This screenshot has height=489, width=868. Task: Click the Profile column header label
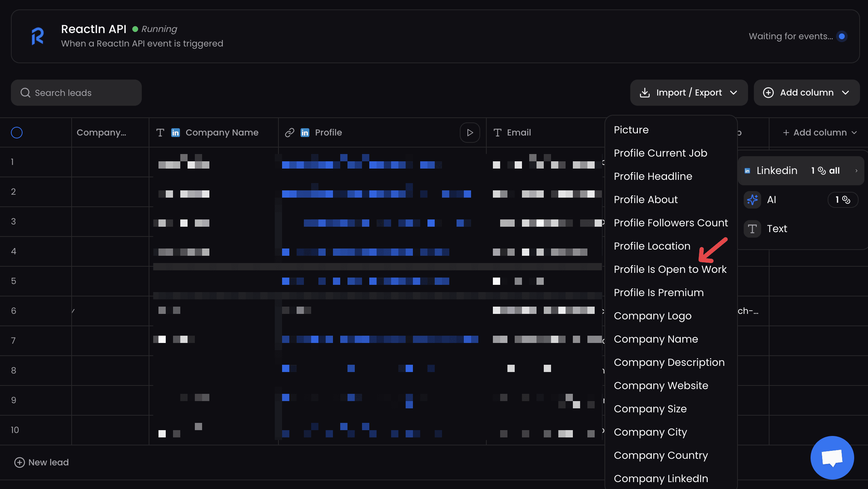[x=329, y=133]
